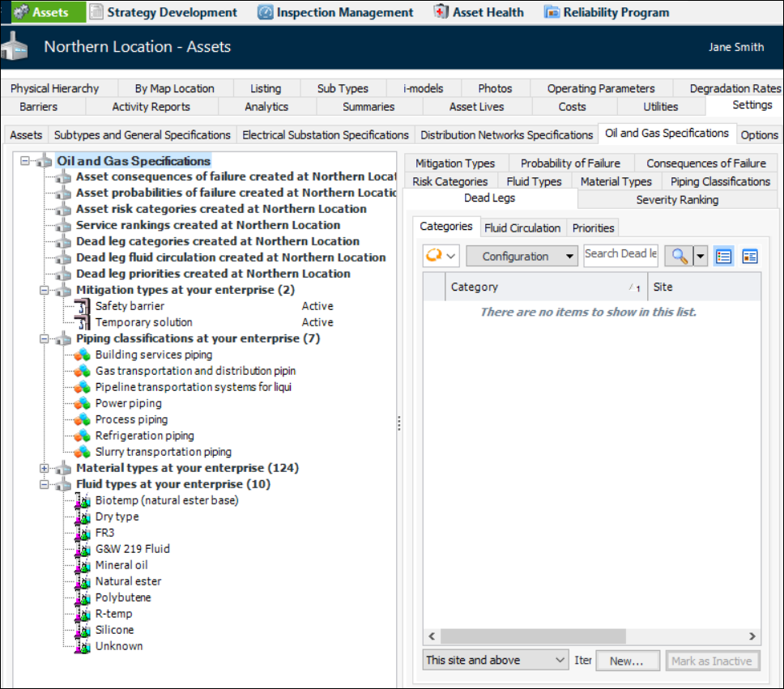
Task: Click the Building services piping icon
Action: (x=82, y=355)
